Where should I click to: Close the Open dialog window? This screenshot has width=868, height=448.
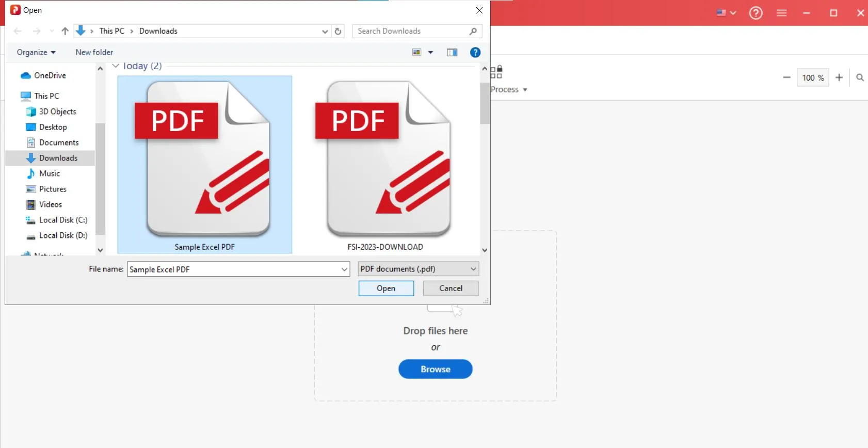coord(479,10)
